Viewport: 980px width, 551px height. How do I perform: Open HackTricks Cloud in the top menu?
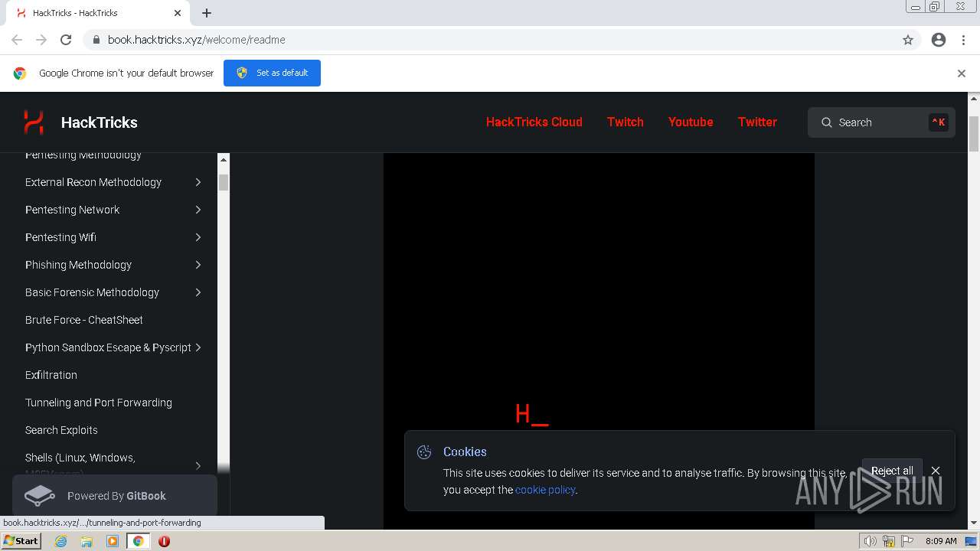pos(534,122)
